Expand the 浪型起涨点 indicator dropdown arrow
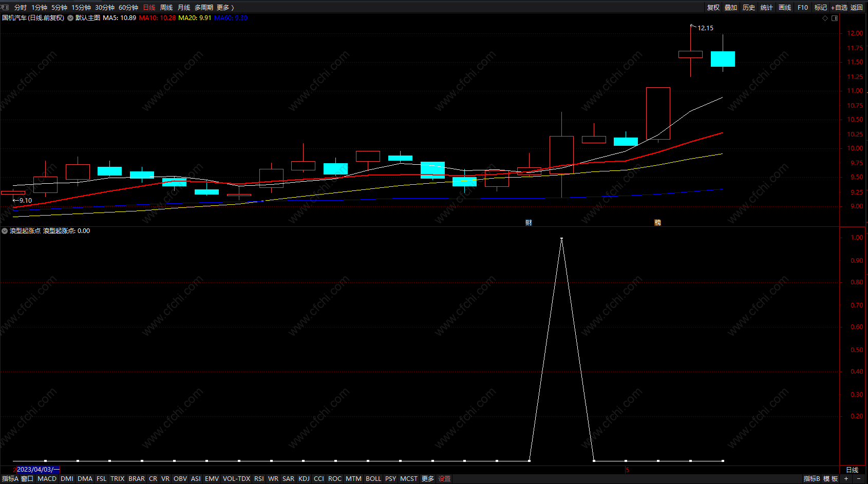The width and height of the screenshot is (868, 484). (5, 231)
